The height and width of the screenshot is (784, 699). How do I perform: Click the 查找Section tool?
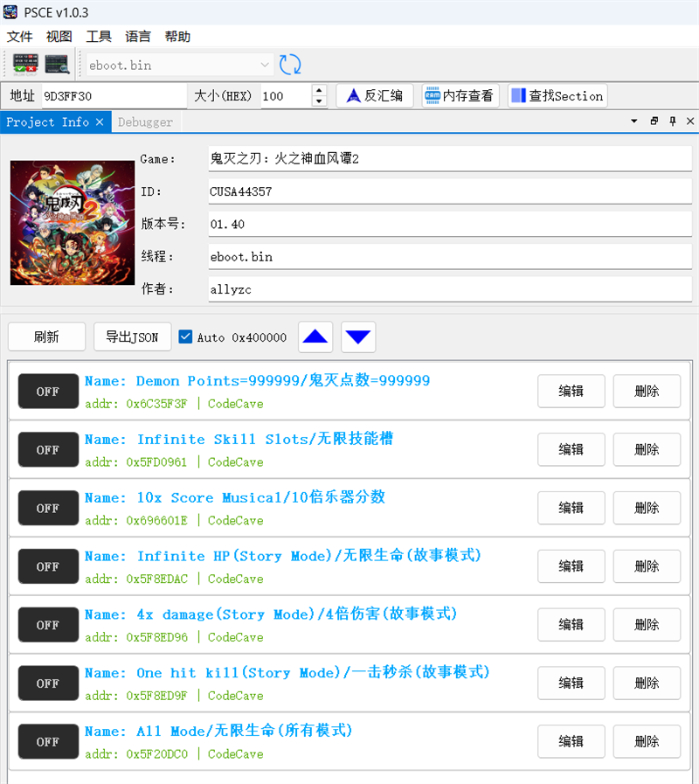(x=557, y=95)
